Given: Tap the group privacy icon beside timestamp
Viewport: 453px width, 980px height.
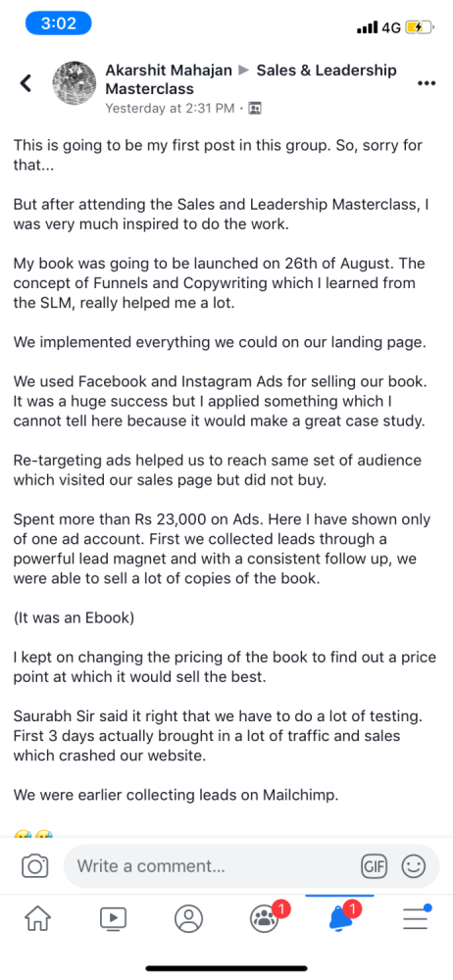Looking at the screenshot, I should tap(255, 108).
